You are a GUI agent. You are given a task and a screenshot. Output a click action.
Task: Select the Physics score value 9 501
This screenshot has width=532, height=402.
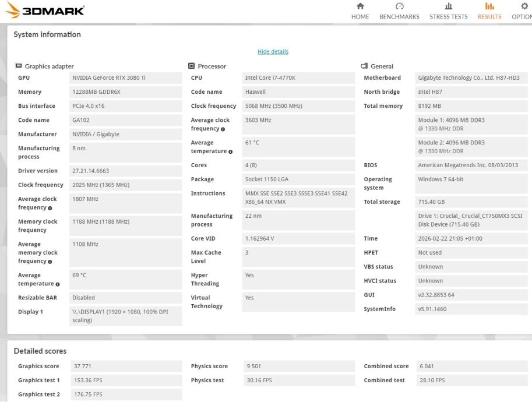(x=300, y=366)
